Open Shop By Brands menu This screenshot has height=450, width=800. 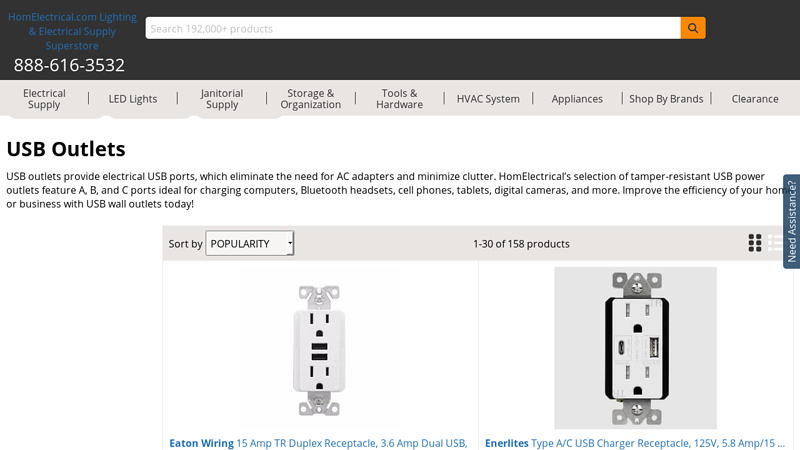click(666, 99)
